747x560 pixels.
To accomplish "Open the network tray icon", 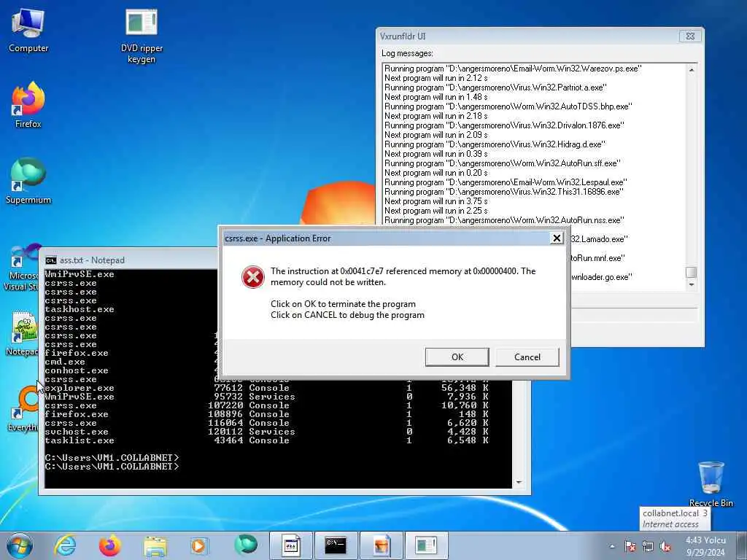I will coord(648,546).
